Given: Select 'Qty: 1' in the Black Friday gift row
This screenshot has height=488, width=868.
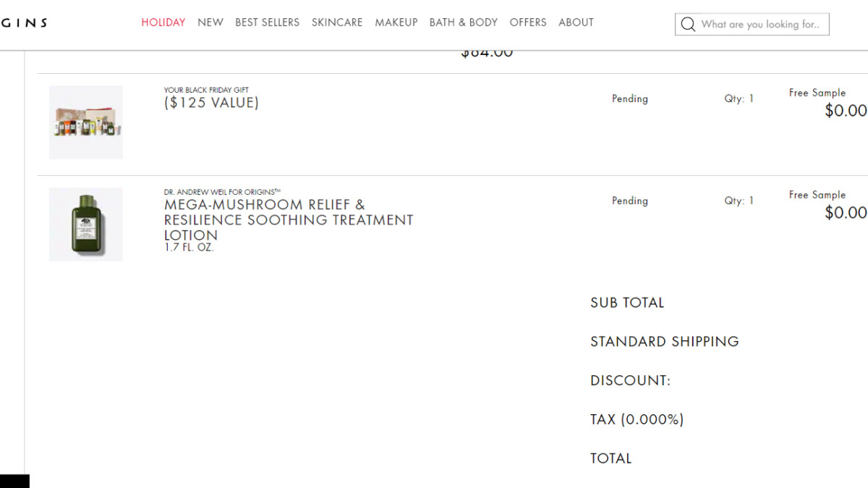Looking at the screenshot, I should tap(739, 98).
